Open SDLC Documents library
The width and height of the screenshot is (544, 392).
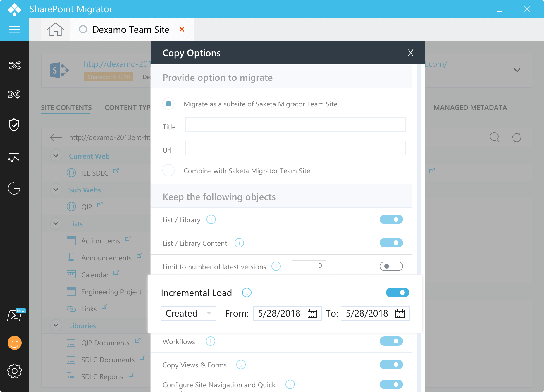tap(108, 360)
